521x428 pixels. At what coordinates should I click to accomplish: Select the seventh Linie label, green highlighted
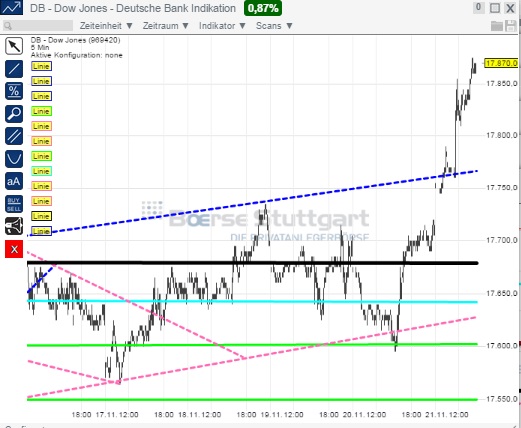(x=41, y=156)
